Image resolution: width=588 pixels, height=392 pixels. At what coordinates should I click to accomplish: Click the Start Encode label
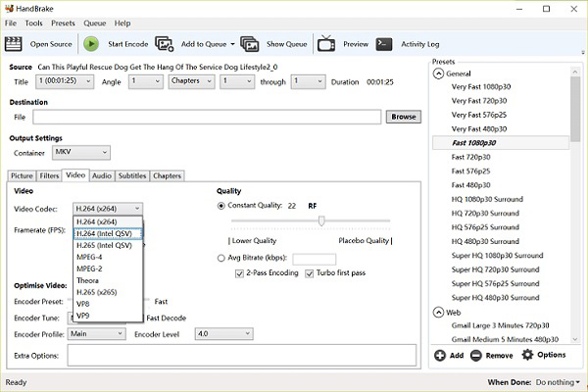pos(127,44)
